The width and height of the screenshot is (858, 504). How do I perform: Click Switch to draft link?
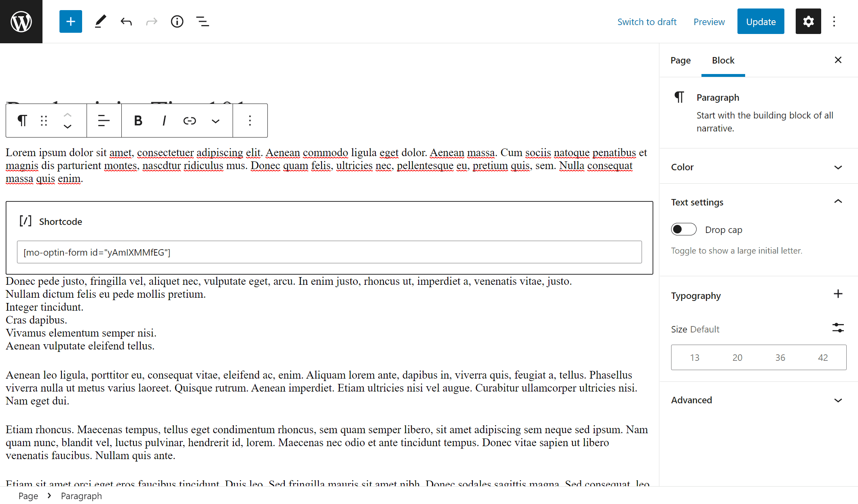(x=647, y=22)
